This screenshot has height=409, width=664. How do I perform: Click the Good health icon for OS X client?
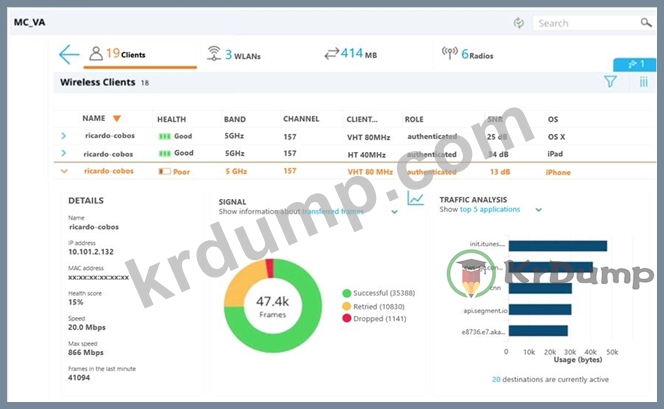tap(165, 136)
